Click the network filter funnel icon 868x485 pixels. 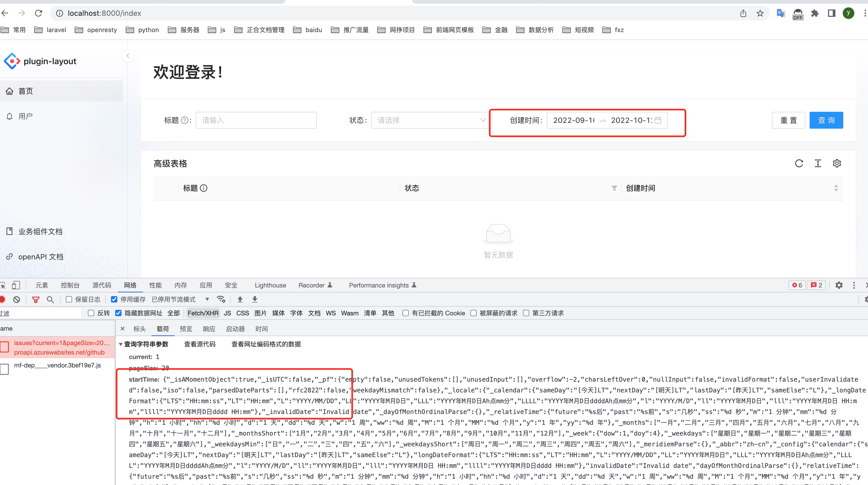pyautogui.click(x=36, y=299)
